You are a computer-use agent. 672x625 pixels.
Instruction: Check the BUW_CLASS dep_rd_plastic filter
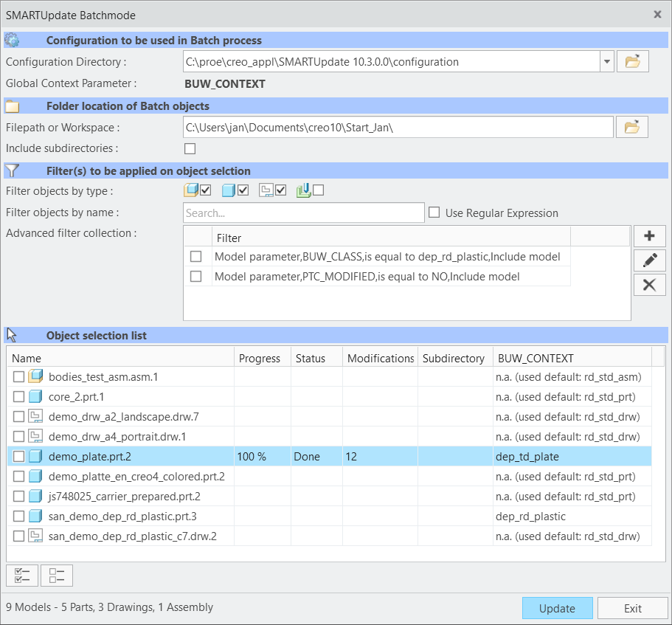coord(196,256)
